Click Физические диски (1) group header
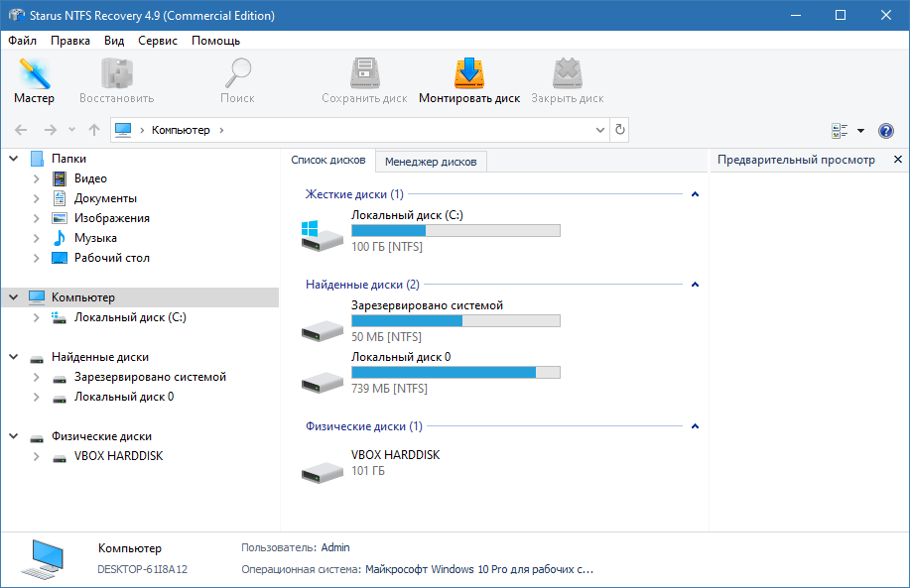Viewport: 910px width, 588px height. tap(364, 426)
